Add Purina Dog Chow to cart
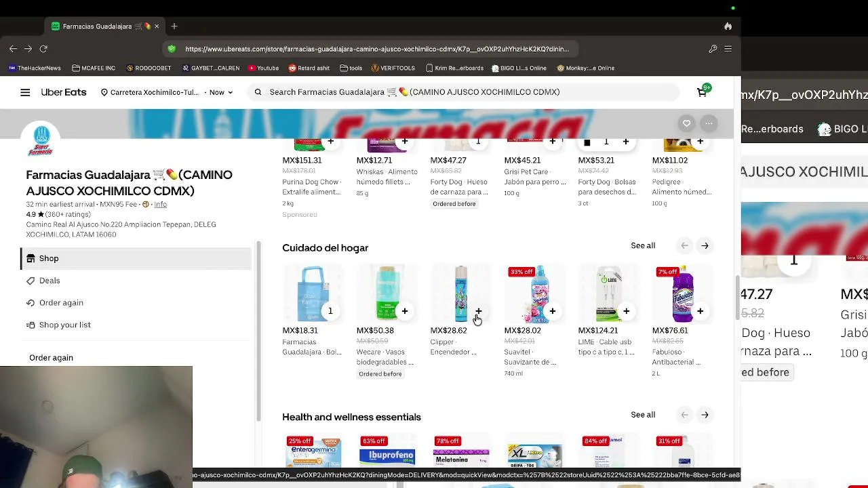 coord(330,142)
